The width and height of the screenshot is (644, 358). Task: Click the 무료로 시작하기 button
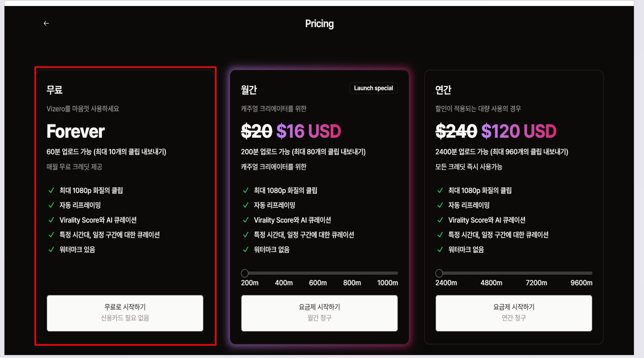[125, 313]
